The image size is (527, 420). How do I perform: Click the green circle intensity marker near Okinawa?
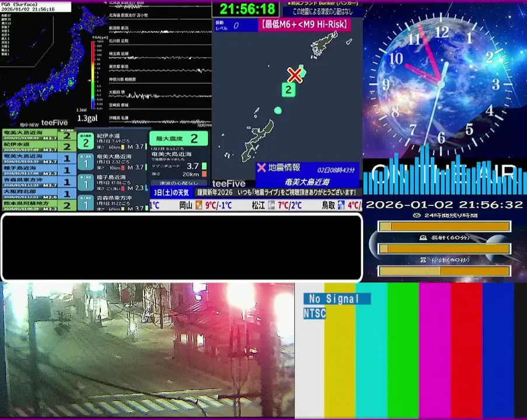click(278, 110)
